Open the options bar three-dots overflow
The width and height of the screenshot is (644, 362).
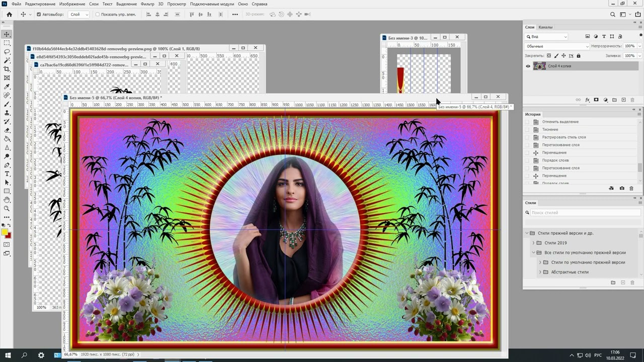235,15
